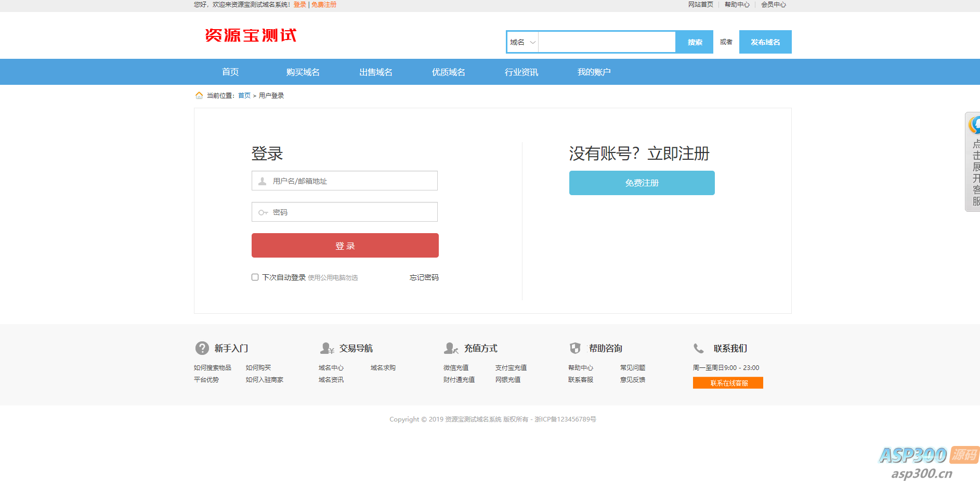Image resolution: width=980 pixels, height=485 pixels.
Task: Open the floating customer service widget
Action: click(973, 161)
